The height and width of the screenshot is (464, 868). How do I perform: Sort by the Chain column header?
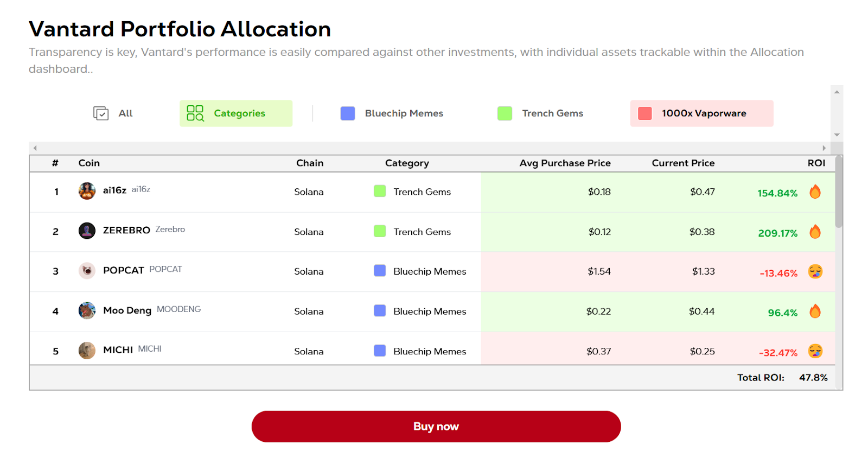tap(310, 163)
